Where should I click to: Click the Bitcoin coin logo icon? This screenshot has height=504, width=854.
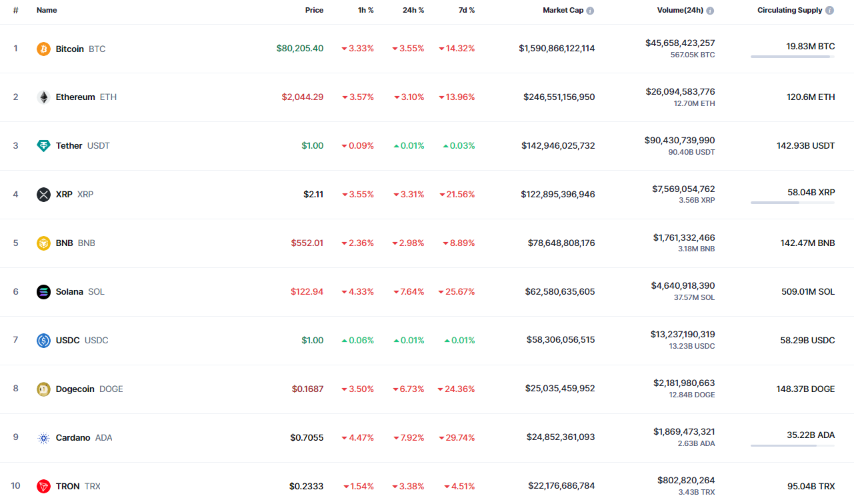(x=43, y=49)
